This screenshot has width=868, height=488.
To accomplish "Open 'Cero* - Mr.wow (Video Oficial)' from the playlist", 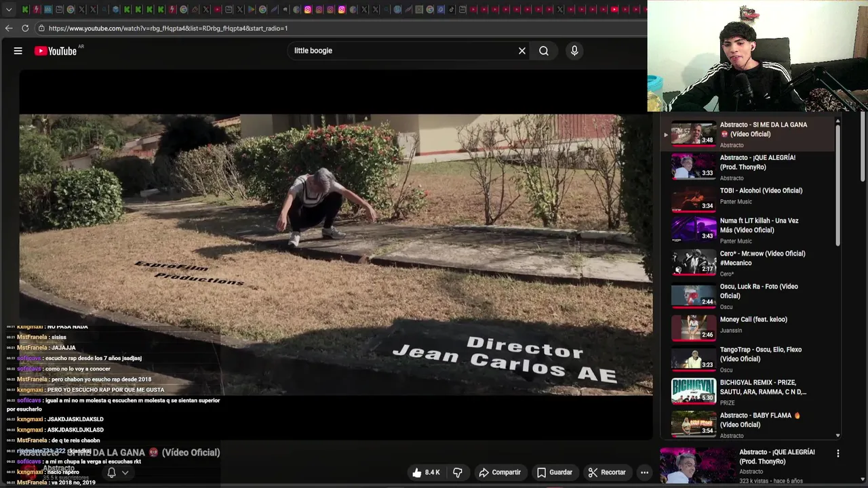I will coord(749,264).
